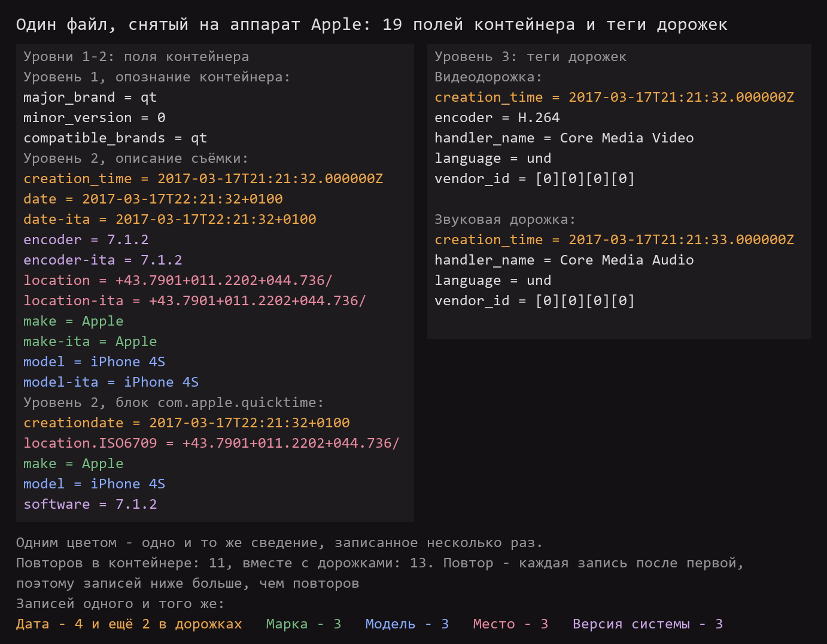Click the "vendor_id" line under "Видеодорожка"
This screenshot has height=644, width=827.
pyautogui.click(x=534, y=179)
